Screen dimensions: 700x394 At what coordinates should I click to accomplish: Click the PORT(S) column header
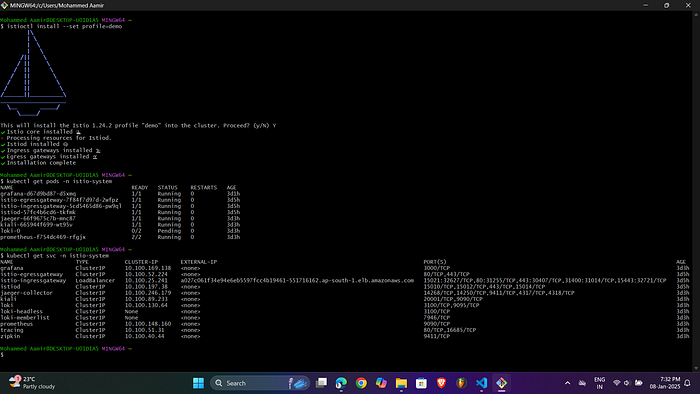[435, 262]
